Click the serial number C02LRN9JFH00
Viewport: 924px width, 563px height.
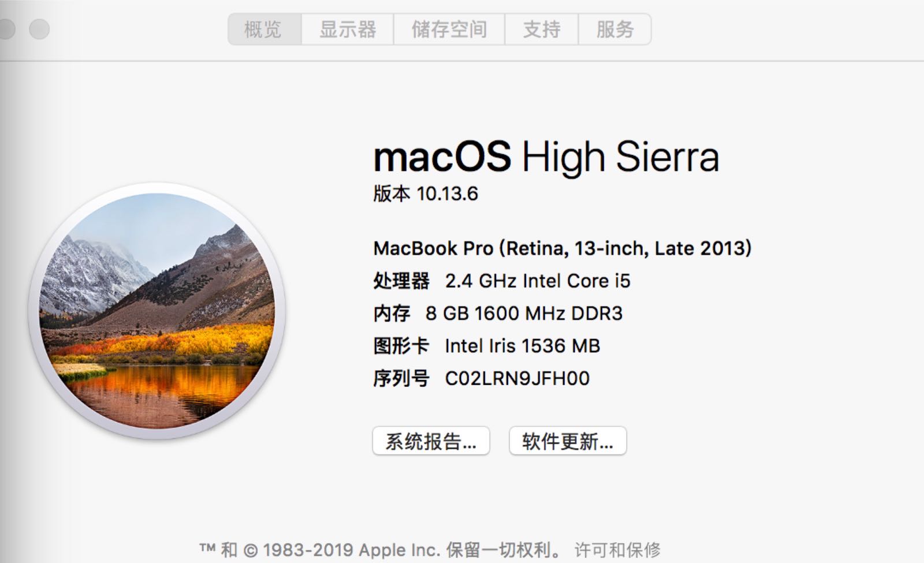tap(517, 379)
